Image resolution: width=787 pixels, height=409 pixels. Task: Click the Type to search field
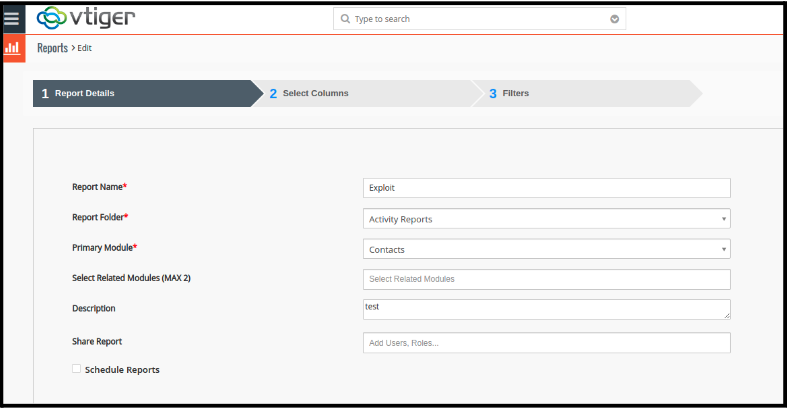point(470,19)
